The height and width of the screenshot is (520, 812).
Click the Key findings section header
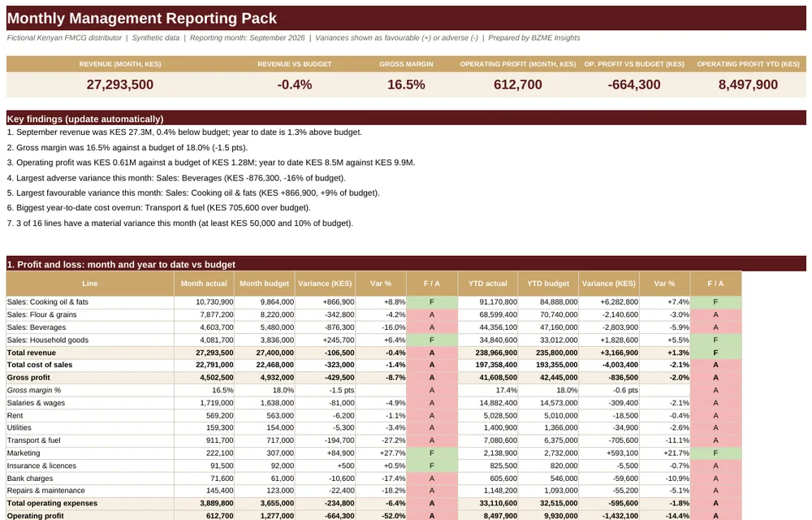406,118
